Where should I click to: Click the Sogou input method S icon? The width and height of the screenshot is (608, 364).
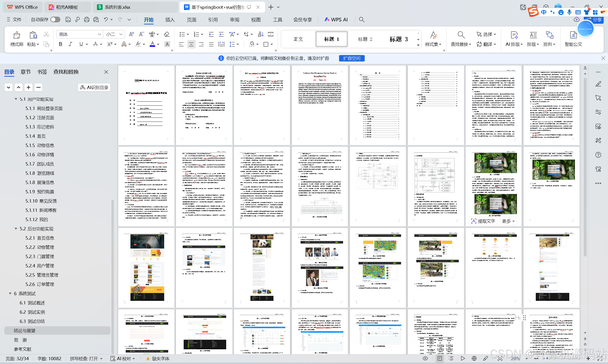tap(533, 12)
